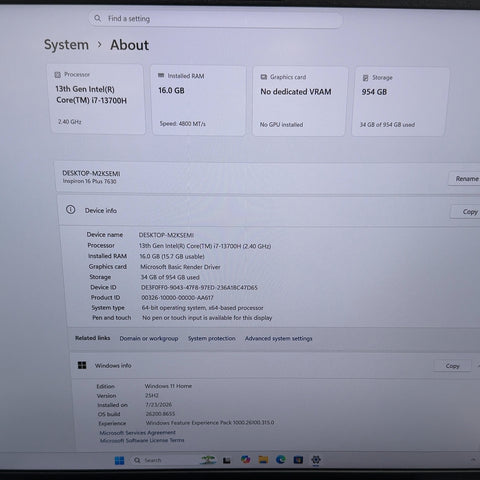This screenshot has height=480, width=480.
Task: Launch Microsoft Edge from the taskbar
Action: pyautogui.click(x=281, y=460)
